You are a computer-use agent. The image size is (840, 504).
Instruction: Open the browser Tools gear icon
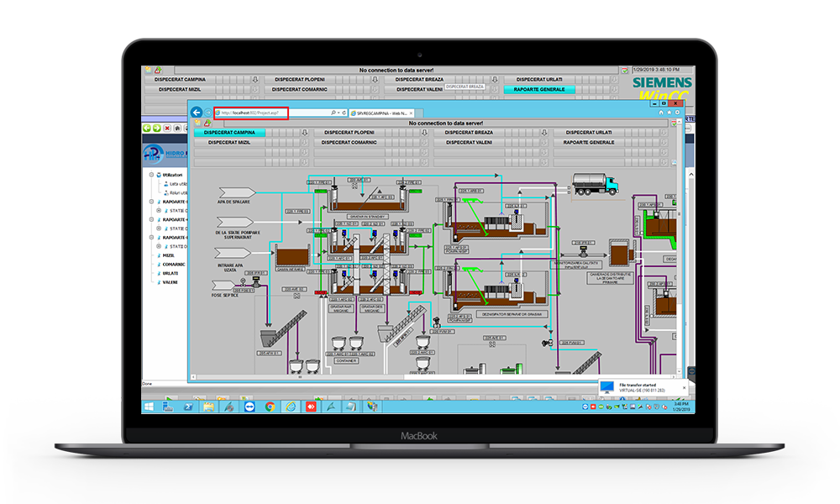[677, 113]
